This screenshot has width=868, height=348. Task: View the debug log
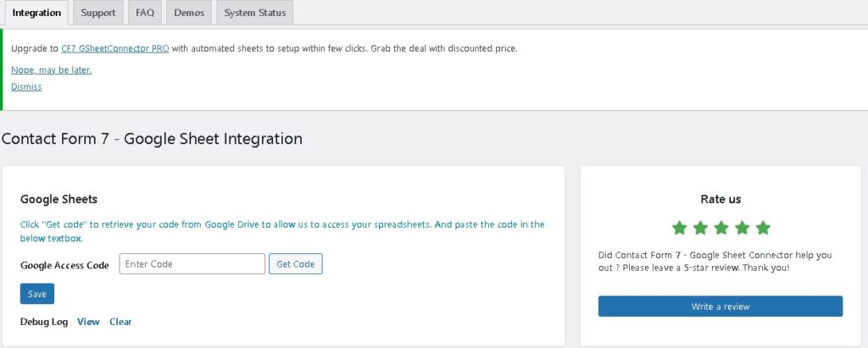click(x=88, y=322)
